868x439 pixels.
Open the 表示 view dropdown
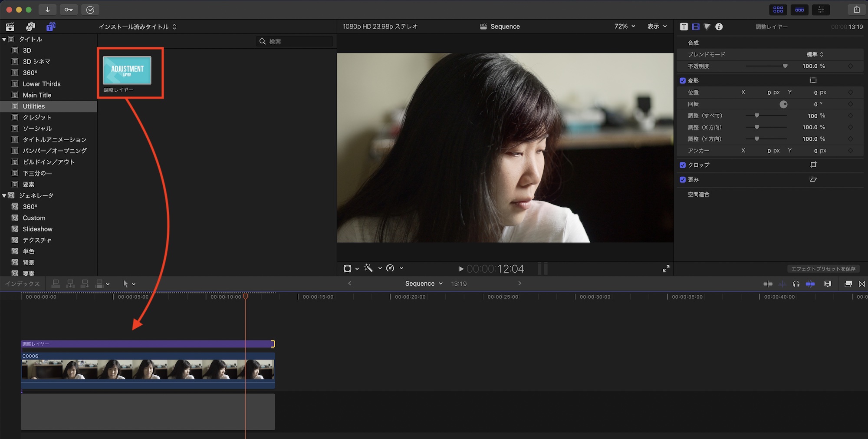[x=657, y=26]
